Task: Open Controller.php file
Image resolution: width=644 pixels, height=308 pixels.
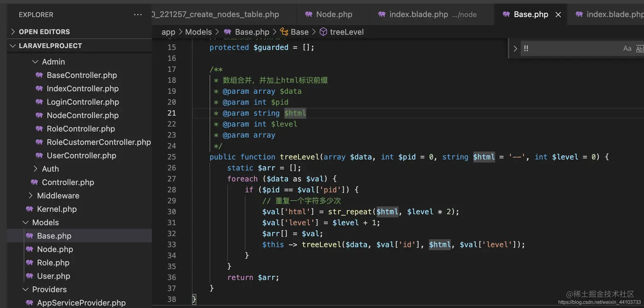Action: [68, 183]
